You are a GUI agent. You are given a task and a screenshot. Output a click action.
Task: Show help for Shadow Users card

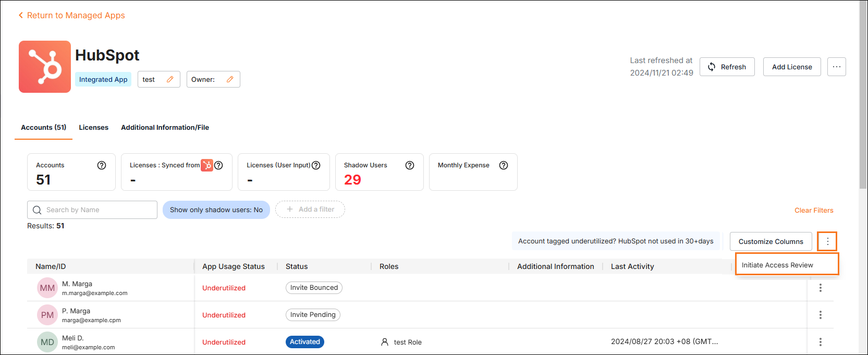click(x=410, y=165)
